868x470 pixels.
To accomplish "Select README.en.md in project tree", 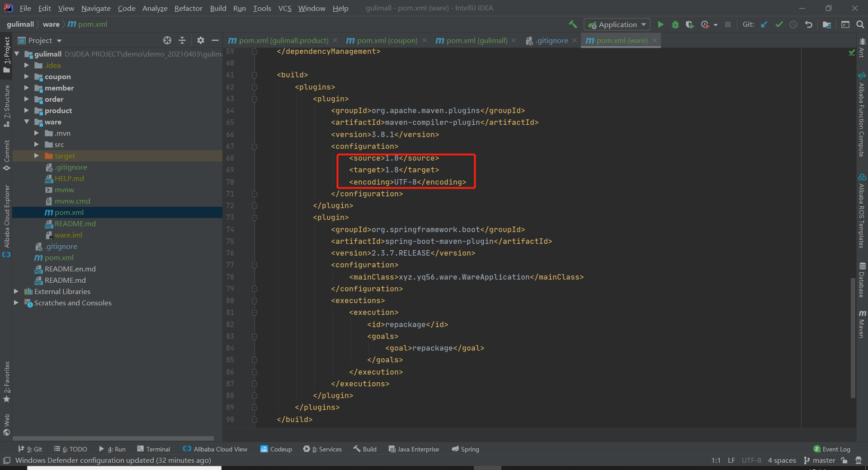I will coord(70,269).
